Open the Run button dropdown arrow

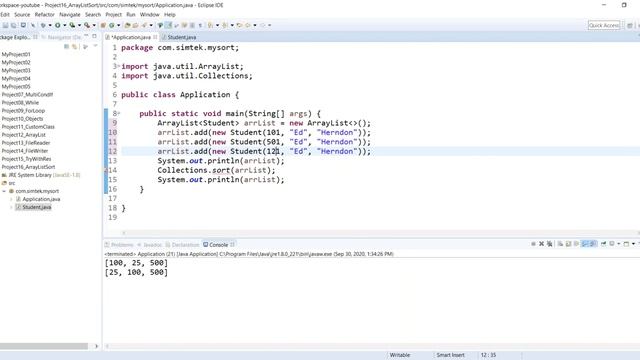click(64, 25)
